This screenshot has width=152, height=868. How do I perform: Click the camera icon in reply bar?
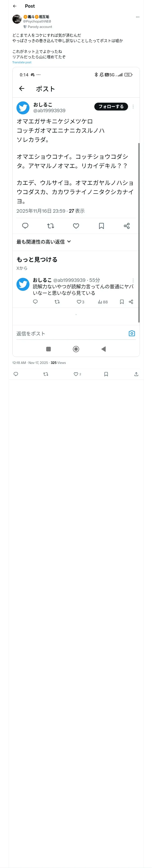click(x=132, y=333)
